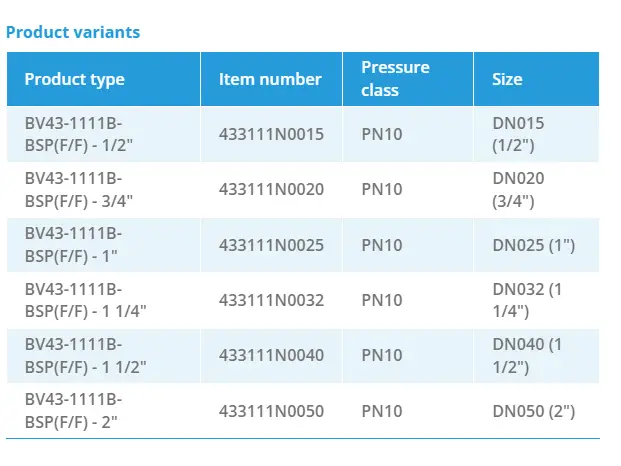
Task: Click the Item number column header
Action: click(x=270, y=79)
